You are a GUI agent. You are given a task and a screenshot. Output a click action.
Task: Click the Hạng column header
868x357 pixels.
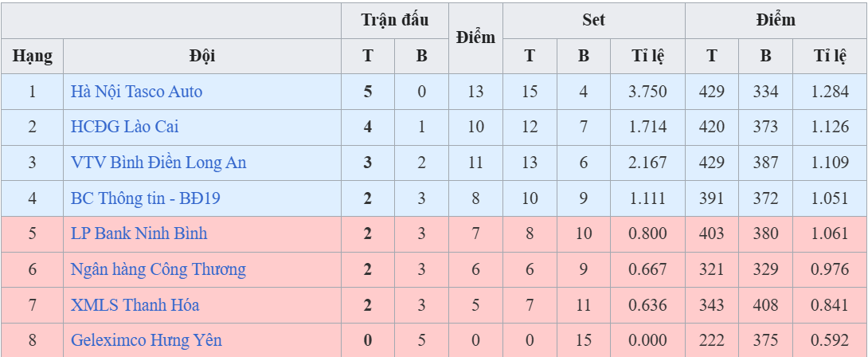tap(33, 57)
